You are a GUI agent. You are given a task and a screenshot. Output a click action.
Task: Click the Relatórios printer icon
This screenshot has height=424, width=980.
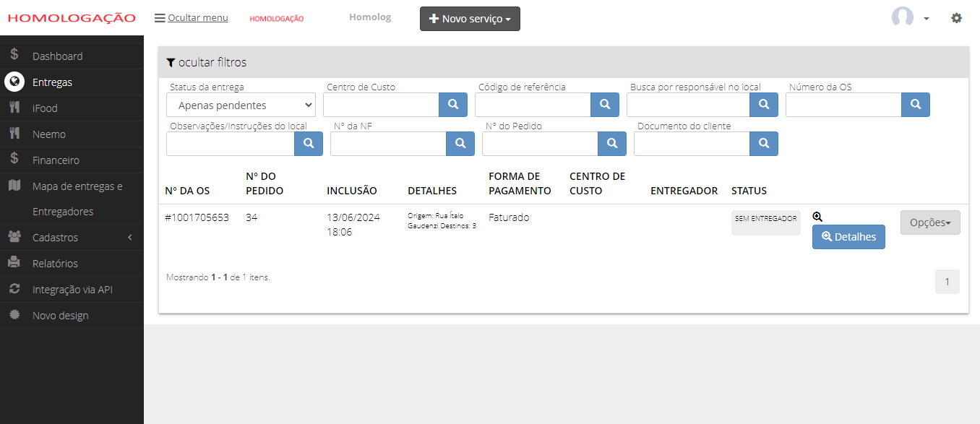pyautogui.click(x=14, y=263)
